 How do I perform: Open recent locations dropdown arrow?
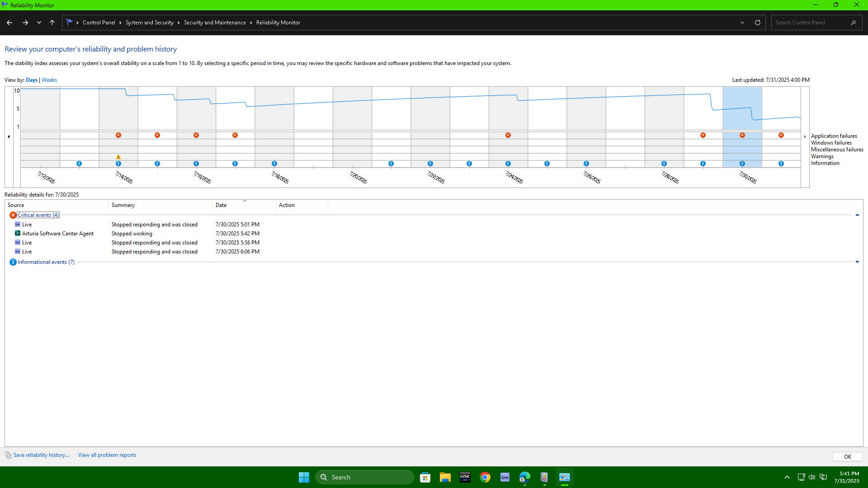[x=39, y=23]
